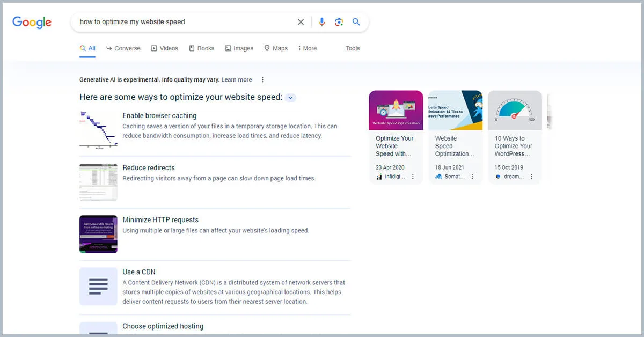The height and width of the screenshot is (337, 644).
Task: Expand the More menu
Action: tap(308, 48)
